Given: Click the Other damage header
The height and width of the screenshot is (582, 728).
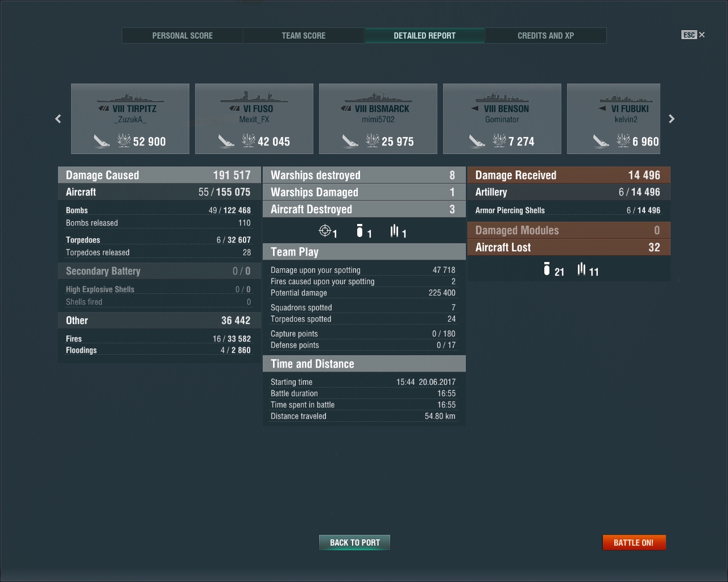Looking at the screenshot, I should tap(159, 321).
